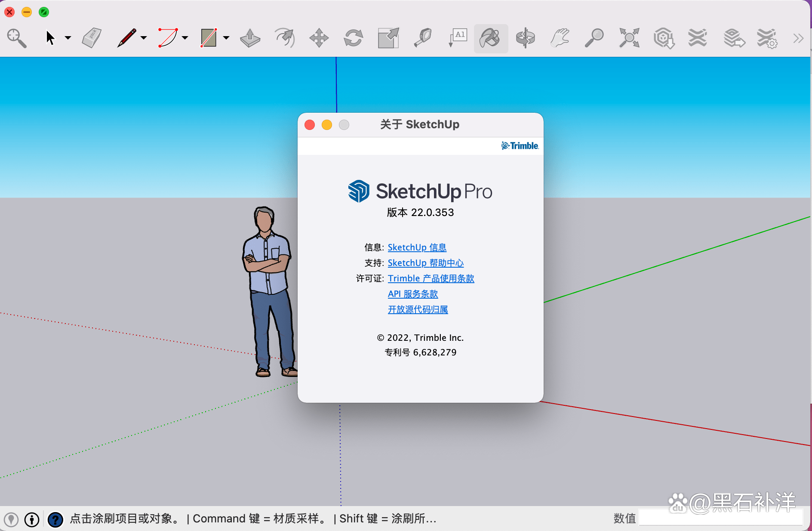Open Trimble 产品使用条款 license link

coord(431,278)
